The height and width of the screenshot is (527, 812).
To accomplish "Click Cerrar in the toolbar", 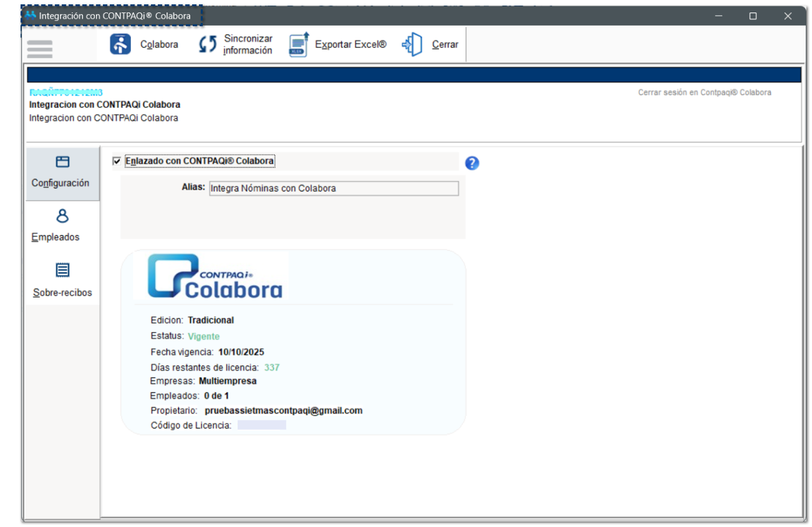I will click(445, 44).
